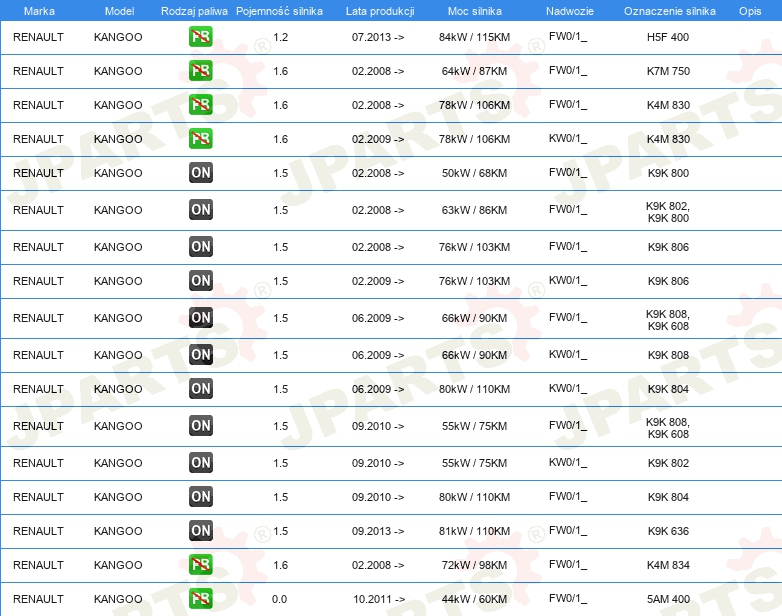Click the KW0/1_ body cell in the K9K 802 row
This screenshot has width=782, height=616.
[568, 462]
